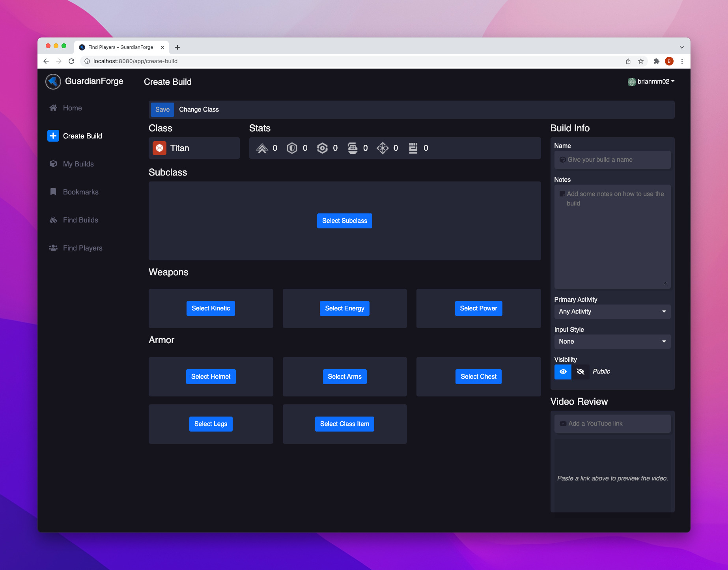Set visibility to private with crossed-eye icon
The image size is (728, 570).
[580, 372]
